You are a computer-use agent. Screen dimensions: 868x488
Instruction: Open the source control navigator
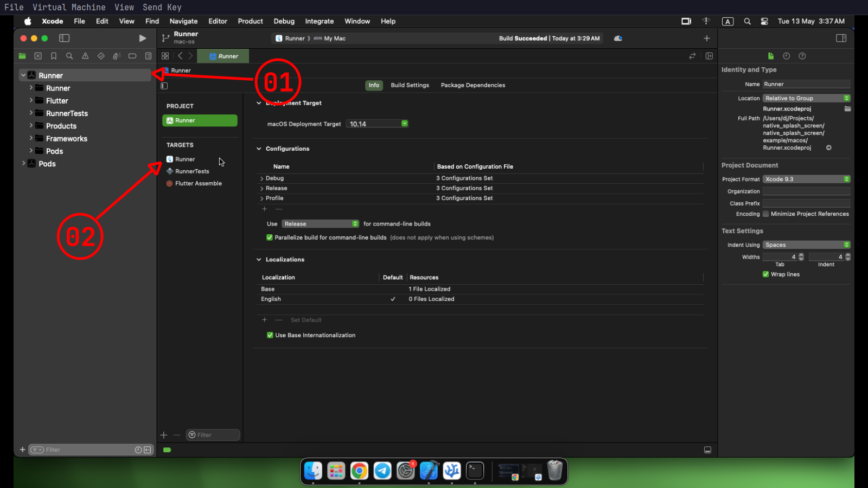38,56
